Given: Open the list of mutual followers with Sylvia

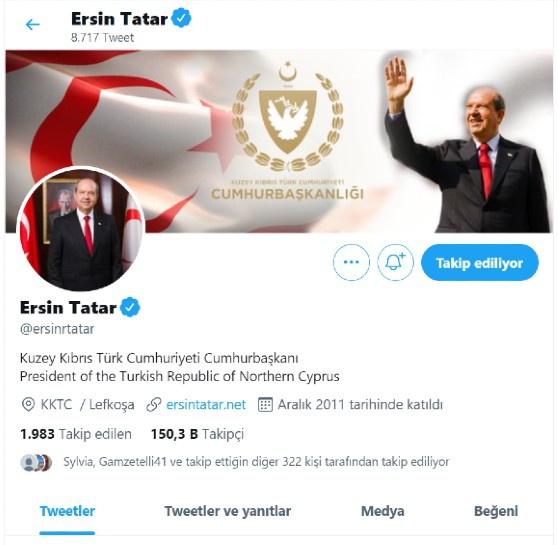Looking at the screenshot, I should coord(256,462).
